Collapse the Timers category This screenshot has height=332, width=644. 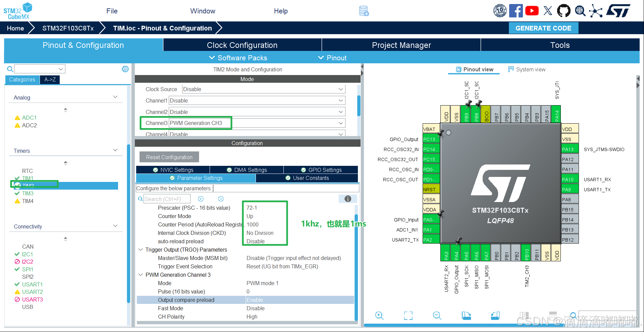coord(115,150)
